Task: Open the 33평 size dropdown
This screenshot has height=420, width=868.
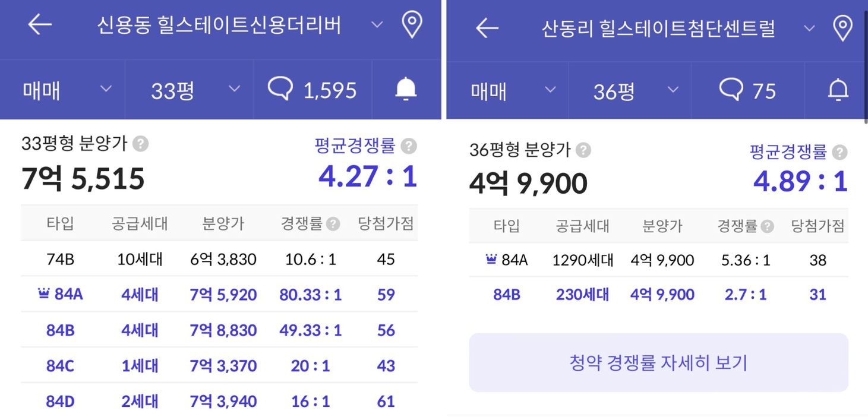Action: tap(194, 90)
